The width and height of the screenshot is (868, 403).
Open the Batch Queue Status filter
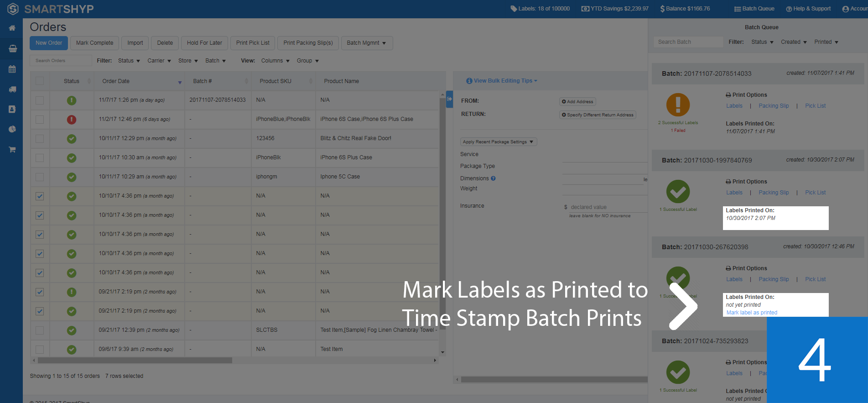[762, 42]
